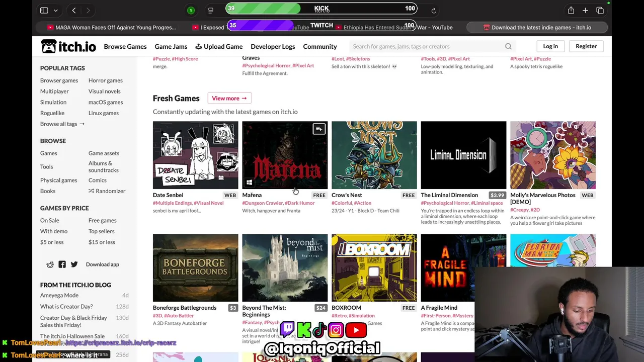Screen dimensions: 644x362
Task: Filter games by $5 or less
Action: click(52, 242)
